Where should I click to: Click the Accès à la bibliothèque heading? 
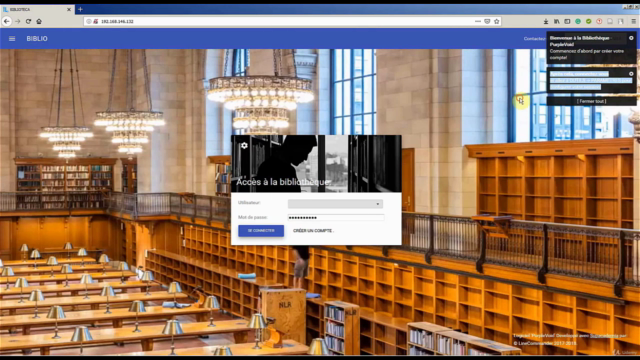[284, 182]
